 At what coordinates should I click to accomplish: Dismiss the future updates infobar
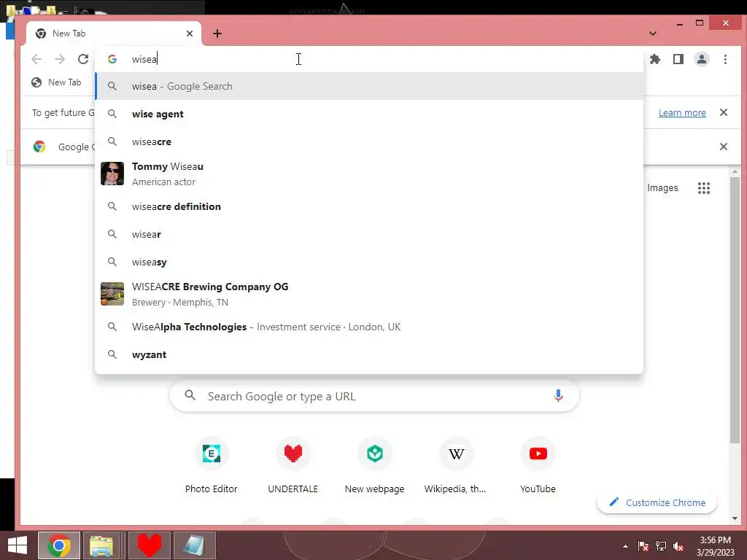(723, 112)
